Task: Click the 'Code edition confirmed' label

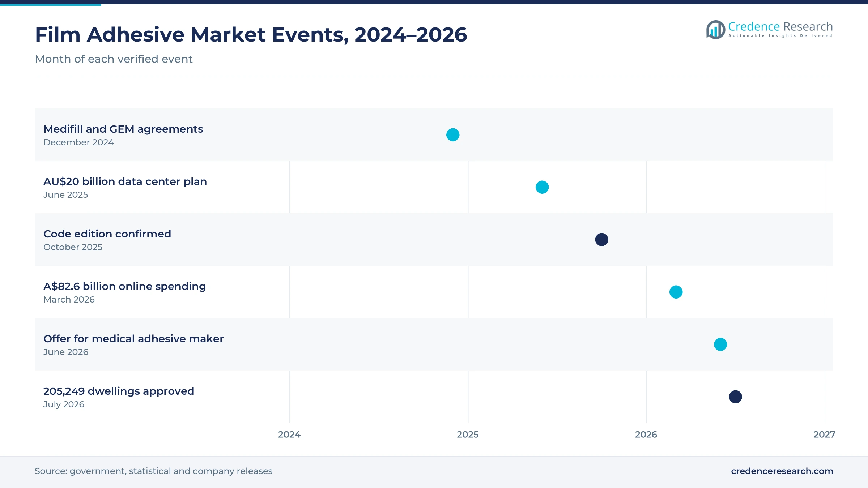Action: [x=107, y=234]
